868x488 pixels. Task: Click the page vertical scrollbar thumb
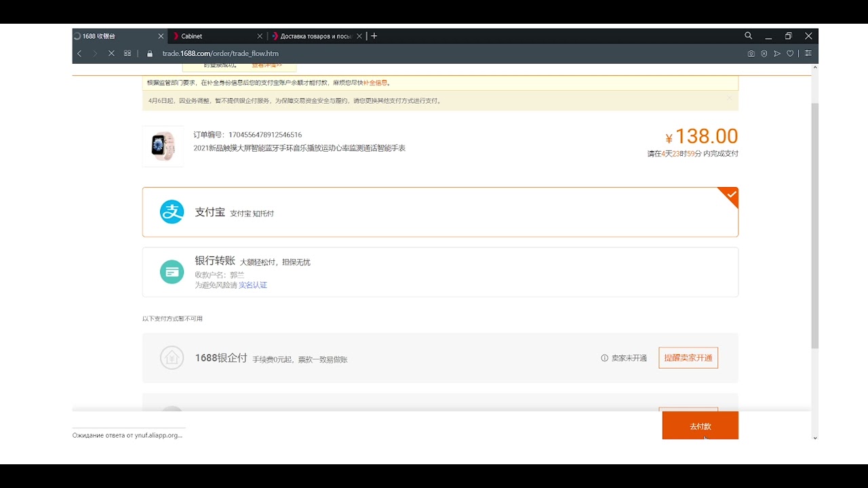[x=814, y=226]
